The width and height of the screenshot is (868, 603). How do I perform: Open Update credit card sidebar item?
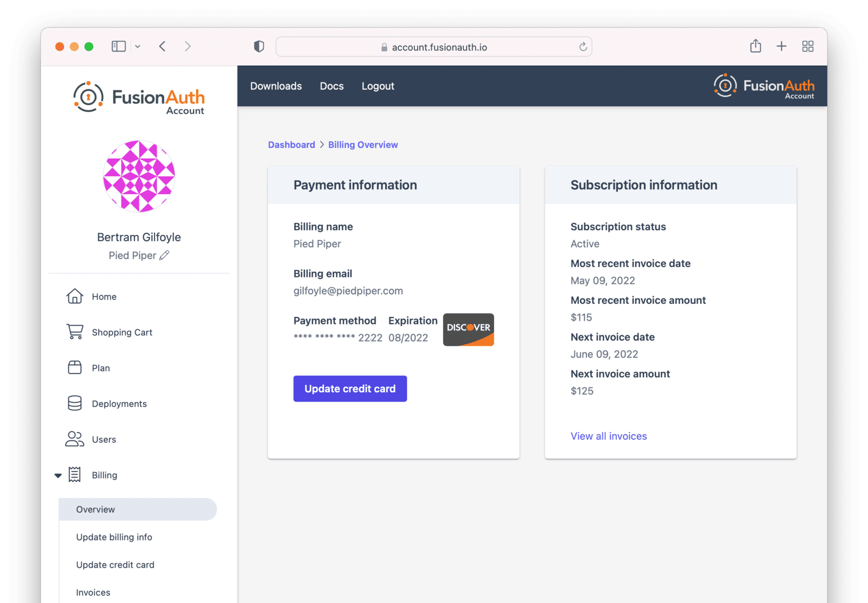115,565
